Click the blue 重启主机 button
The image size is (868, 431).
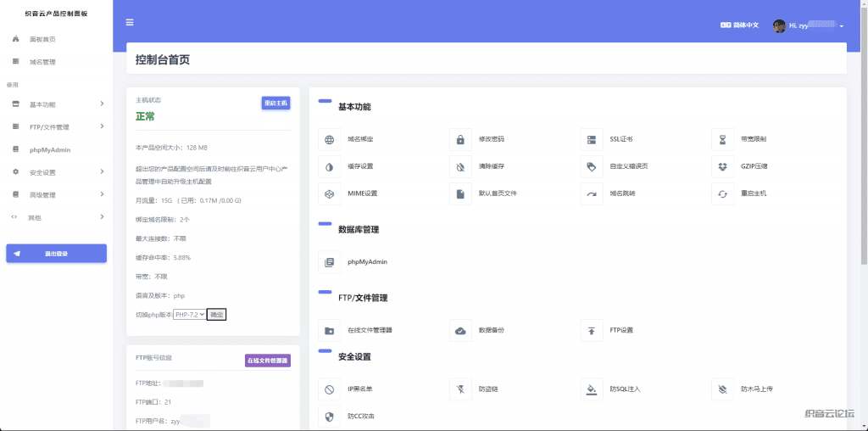click(x=275, y=103)
